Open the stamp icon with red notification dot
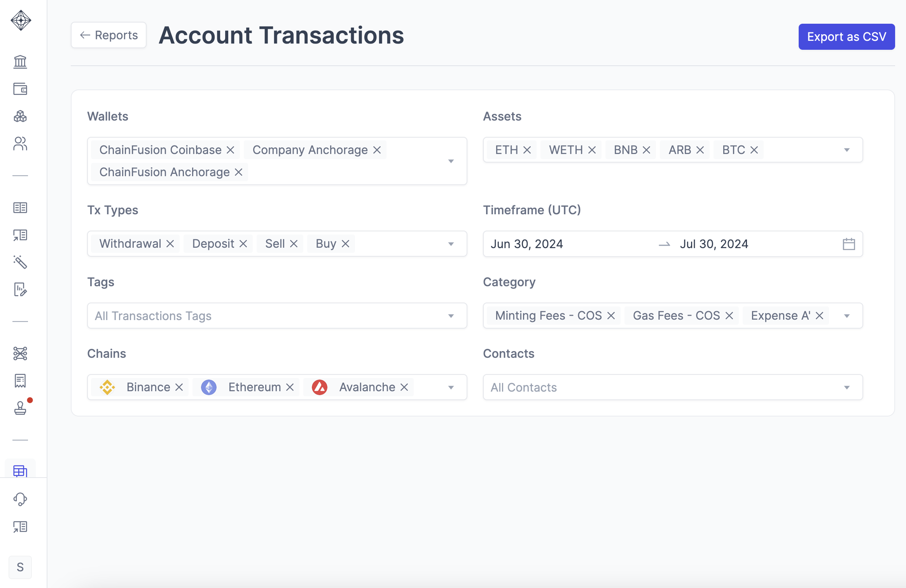 (20, 408)
